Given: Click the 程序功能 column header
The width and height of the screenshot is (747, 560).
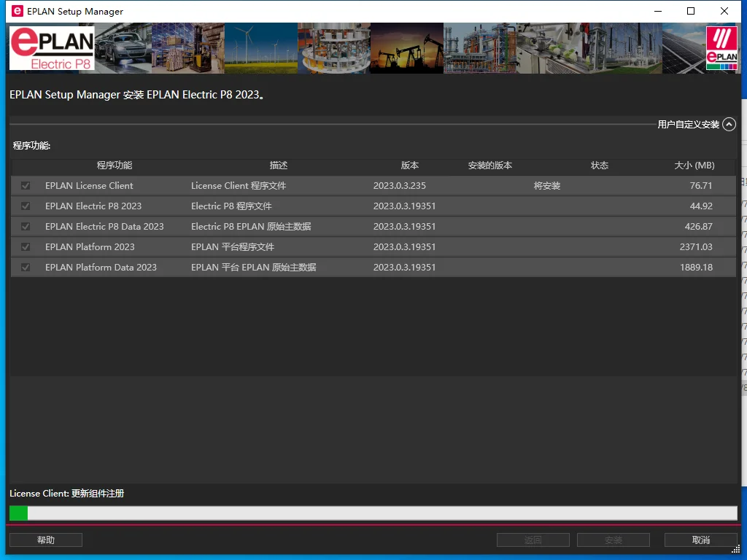Looking at the screenshot, I should click(x=115, y=166).
